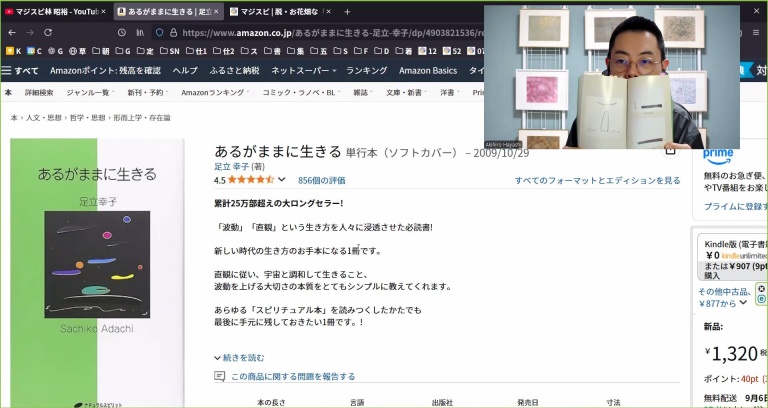Expand the 雑誌 dropdown

click(363, 92)
